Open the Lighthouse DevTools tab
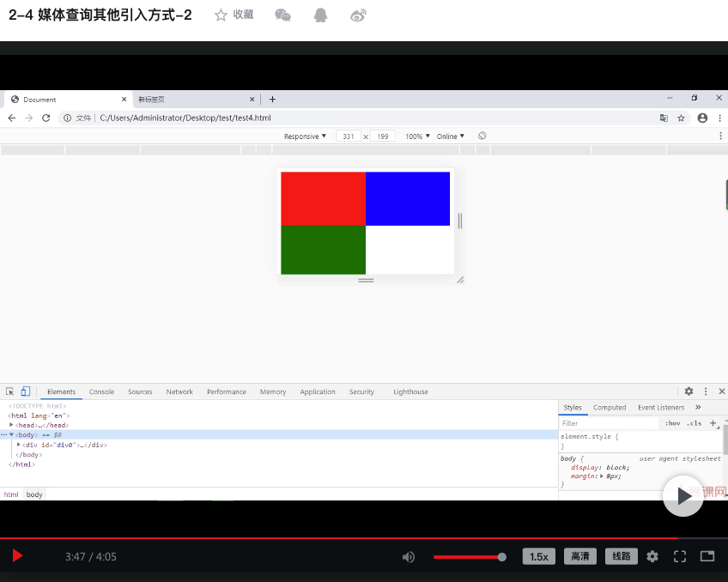 click(410, 391)
